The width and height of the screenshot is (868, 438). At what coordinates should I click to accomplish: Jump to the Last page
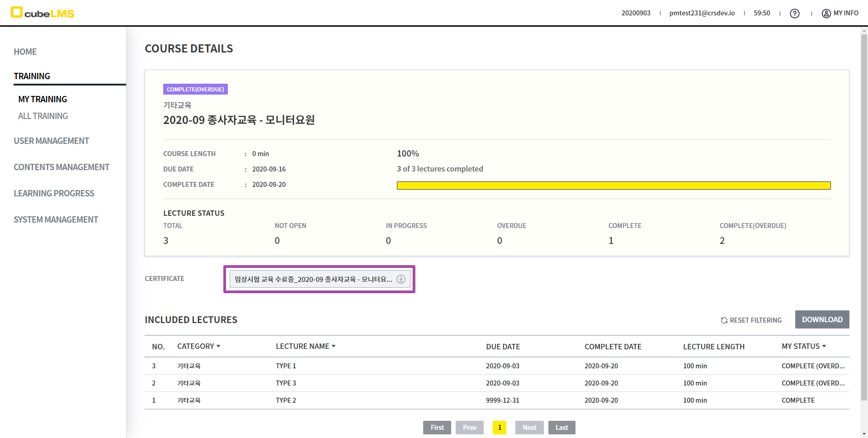561,428
